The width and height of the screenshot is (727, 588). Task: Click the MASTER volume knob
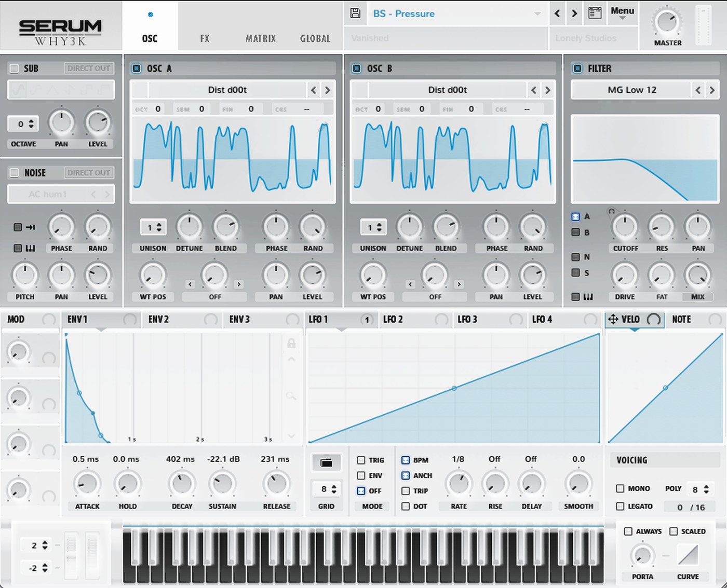tap(667, 22)
